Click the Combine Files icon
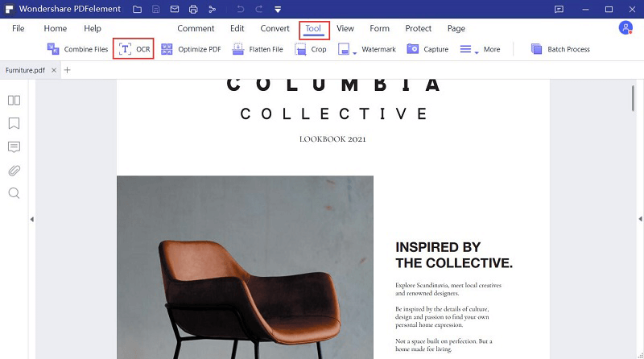Screen dimensions: 644x359 click(53, 49)
